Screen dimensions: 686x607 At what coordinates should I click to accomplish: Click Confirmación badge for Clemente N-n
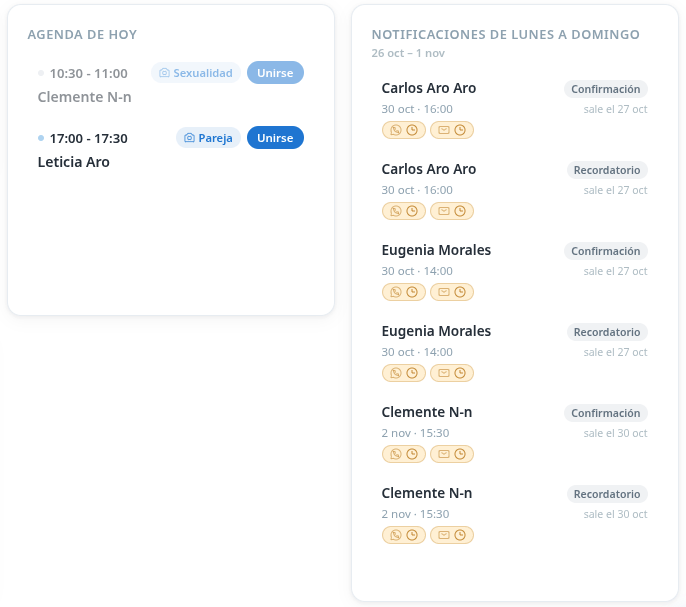coord(606,413)
